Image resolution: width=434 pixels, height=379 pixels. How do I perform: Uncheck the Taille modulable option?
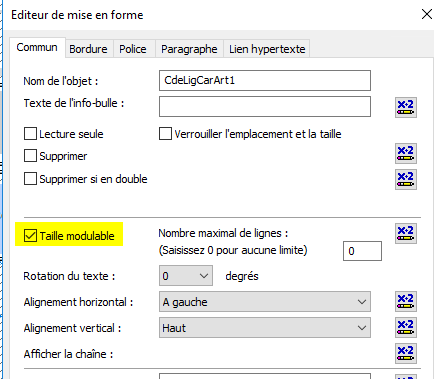(30, 236)
